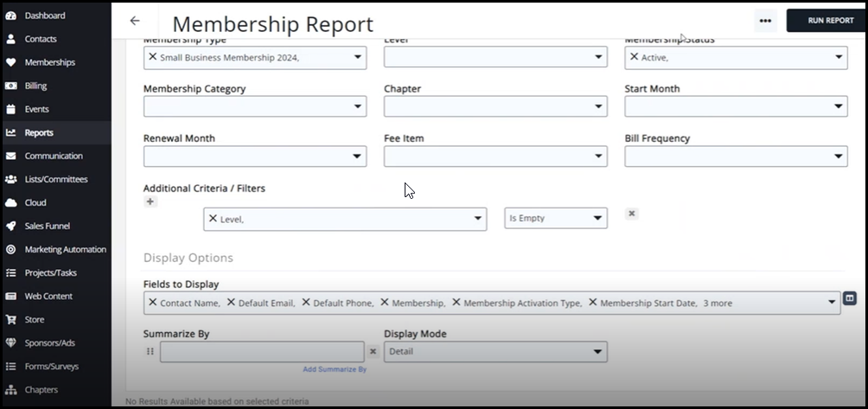Open the three-dot more options menu
The width and height of the screenshot is (868, 409).
(x=764, y=21)
